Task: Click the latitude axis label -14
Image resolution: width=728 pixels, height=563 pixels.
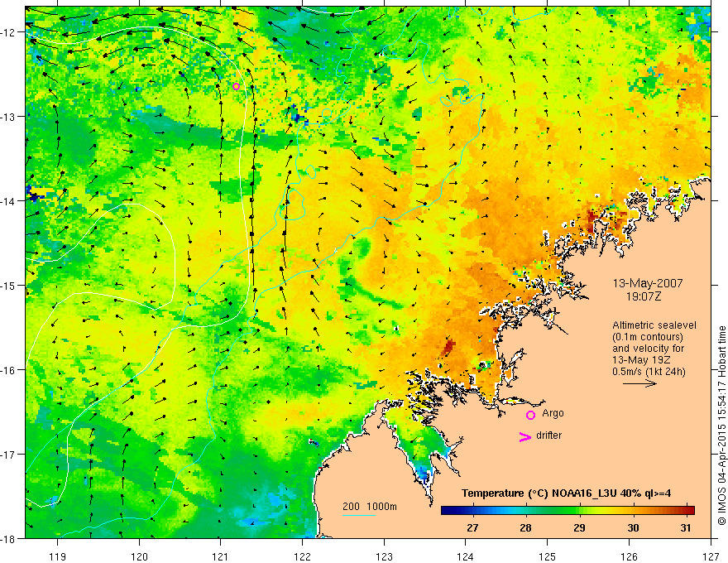Action: pyautogui.click(x=8, y=201)
